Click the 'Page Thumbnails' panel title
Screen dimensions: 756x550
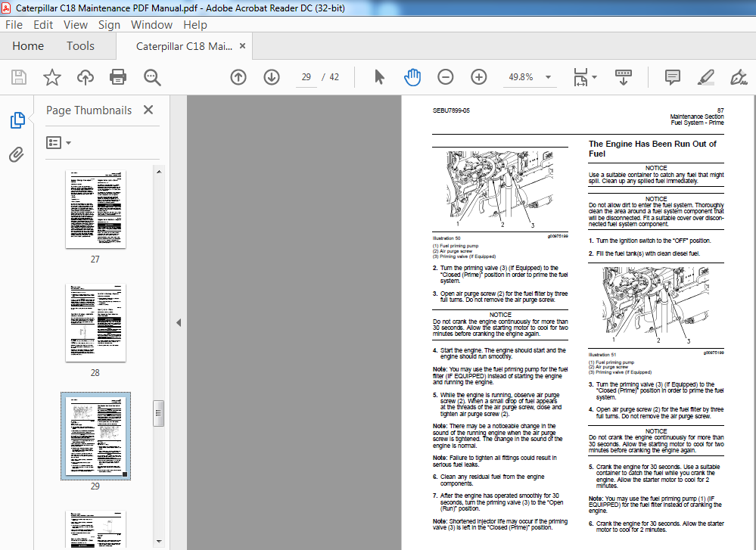[89, 110]
